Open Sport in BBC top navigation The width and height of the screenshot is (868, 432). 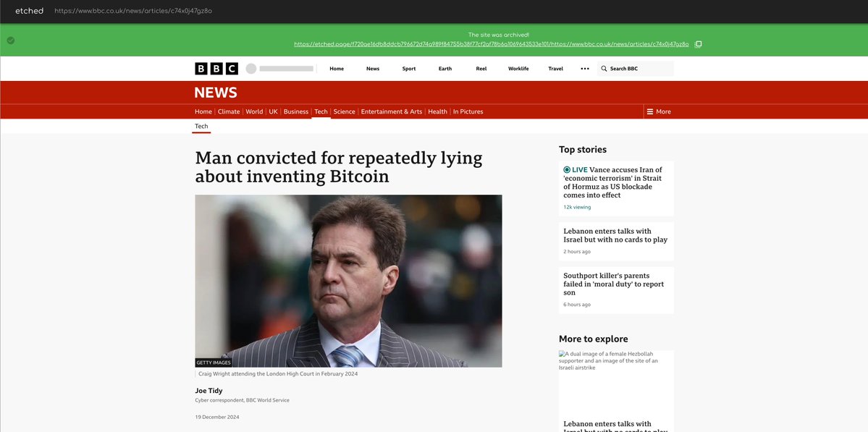click(x=408, y=69)
